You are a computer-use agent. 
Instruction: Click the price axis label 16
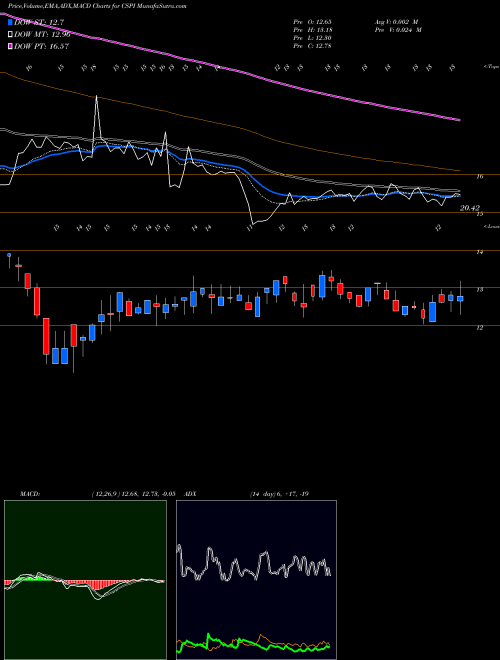pyautogui.click(x=479, y=177)
